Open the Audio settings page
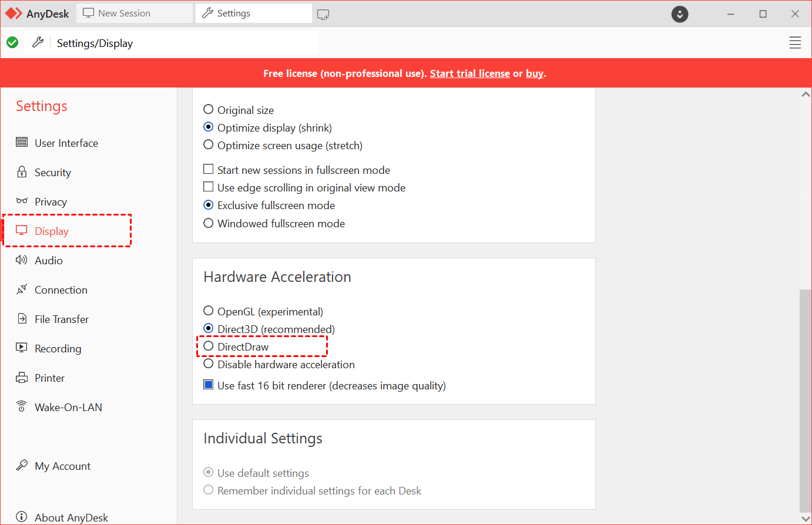The height and width of the screenshot is (525, 812). [49, 260]
